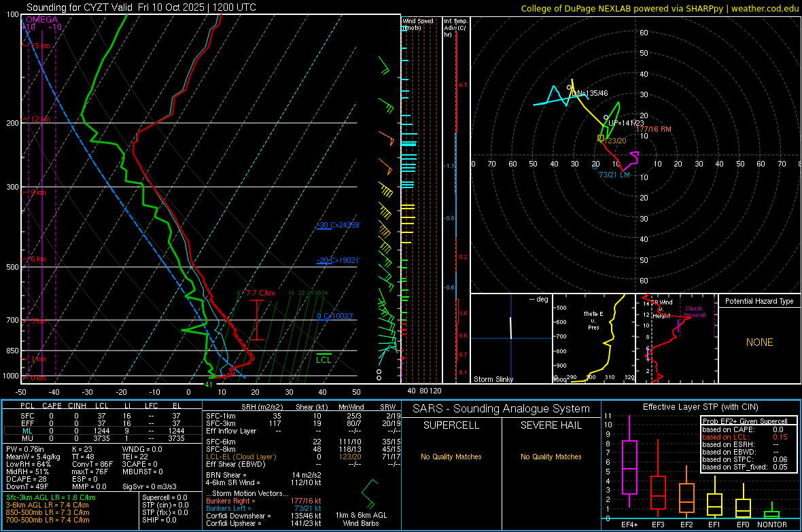Screen dimensions: 802x532
Task: Click the green 'Sfc-3km AGL LR = 1.8 C/km' line
Action: point(51,497)
